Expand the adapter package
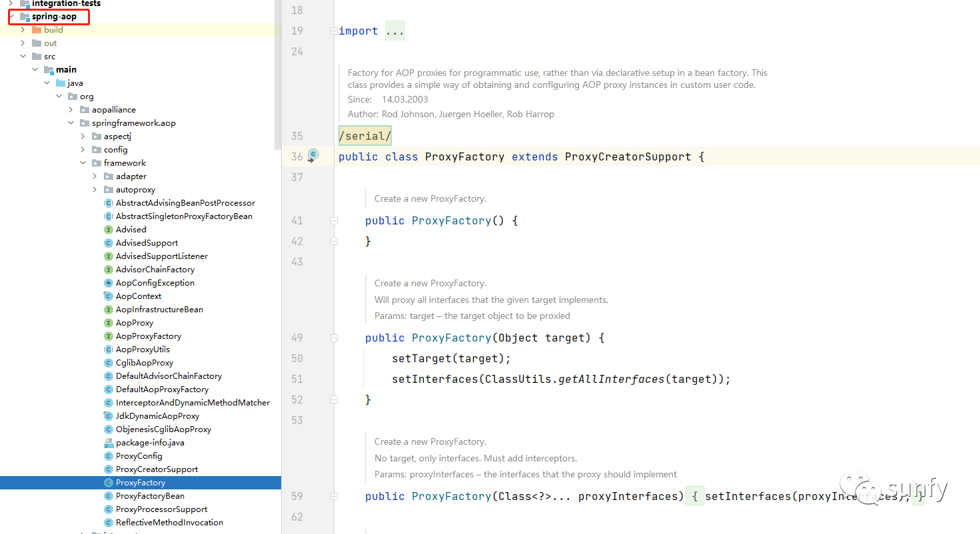 point(95,176)
